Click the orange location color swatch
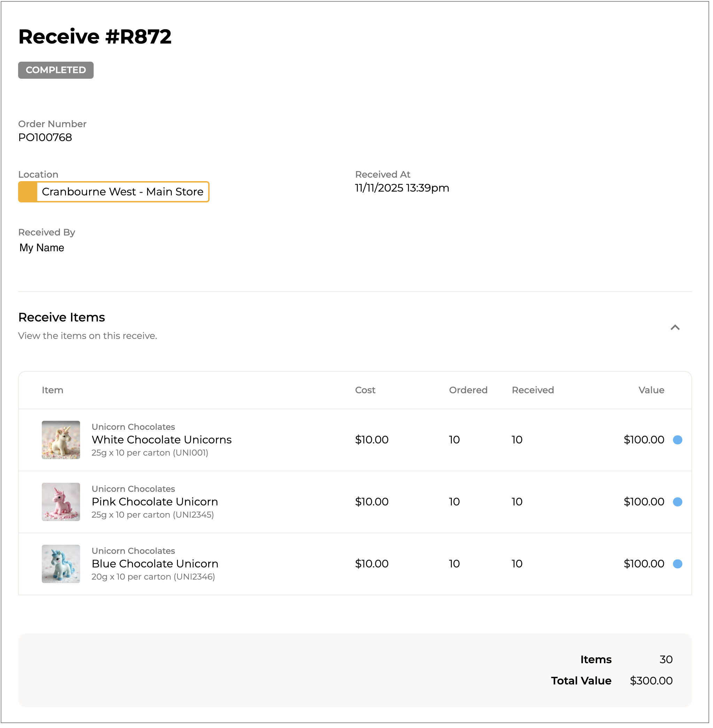 pos(28,192)
